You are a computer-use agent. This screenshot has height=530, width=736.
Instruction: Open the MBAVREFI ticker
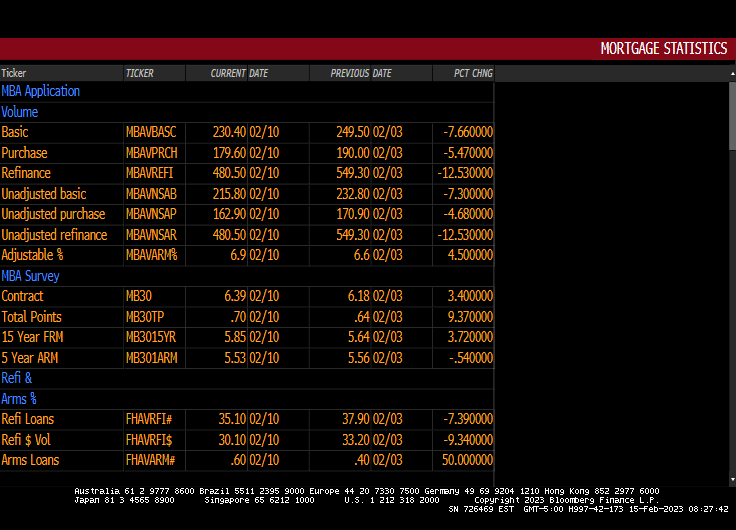(x=150, y=173)
